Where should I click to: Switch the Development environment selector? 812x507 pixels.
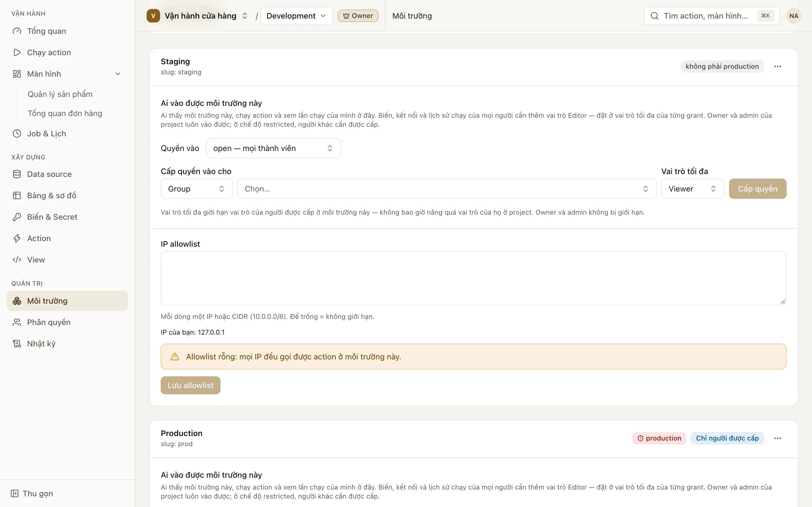(297, 16)
